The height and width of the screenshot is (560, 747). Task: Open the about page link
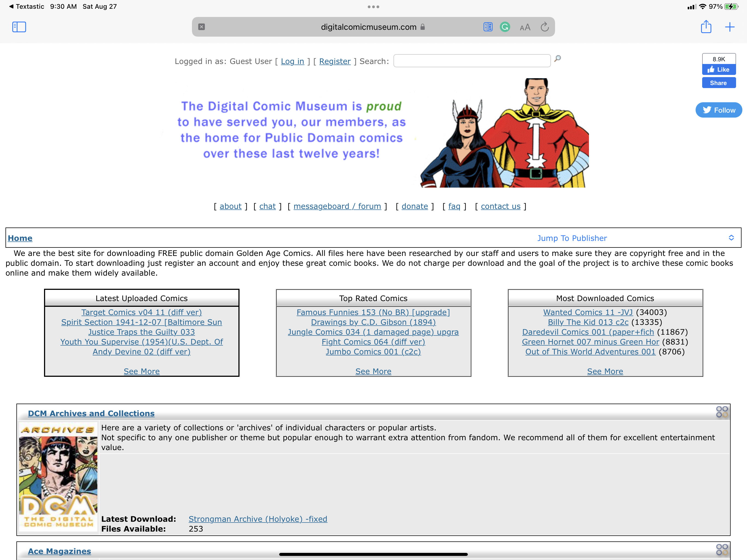pos(230,206)
